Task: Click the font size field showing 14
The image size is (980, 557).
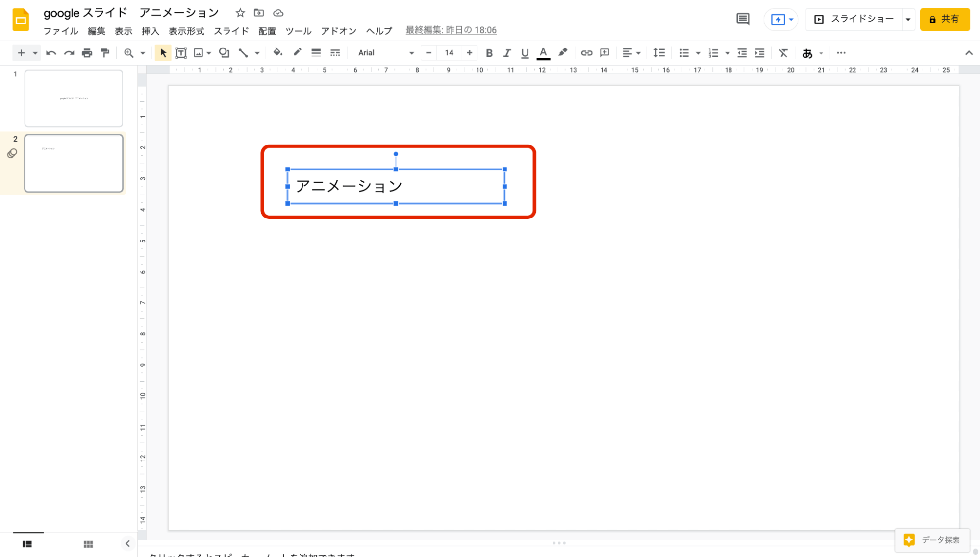Action: tap(449, 53)
